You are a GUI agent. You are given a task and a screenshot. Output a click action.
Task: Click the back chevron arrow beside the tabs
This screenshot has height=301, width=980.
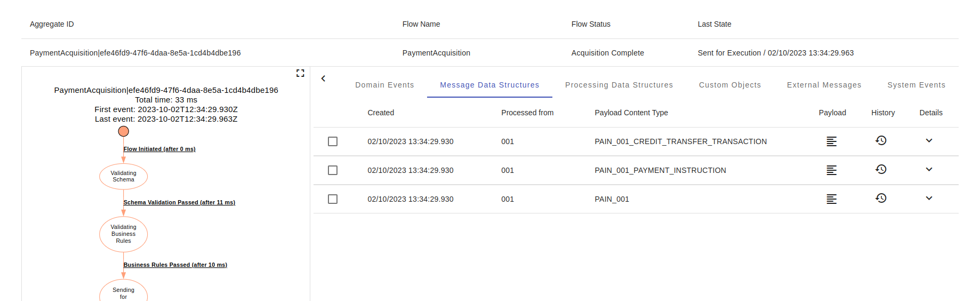tap(323, 78)
